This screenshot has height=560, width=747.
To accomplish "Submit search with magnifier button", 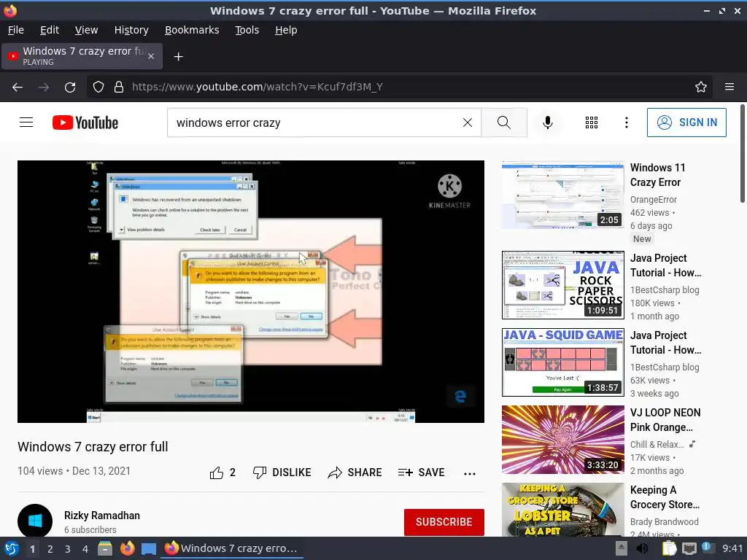I will [503, 122].
